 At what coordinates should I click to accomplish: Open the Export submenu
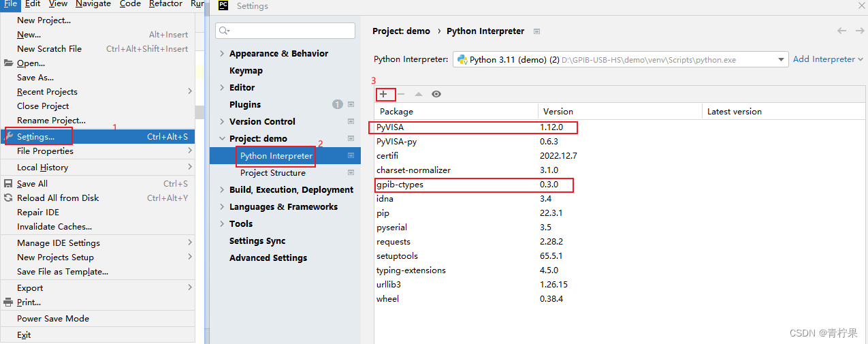click(x=97, y=287)
